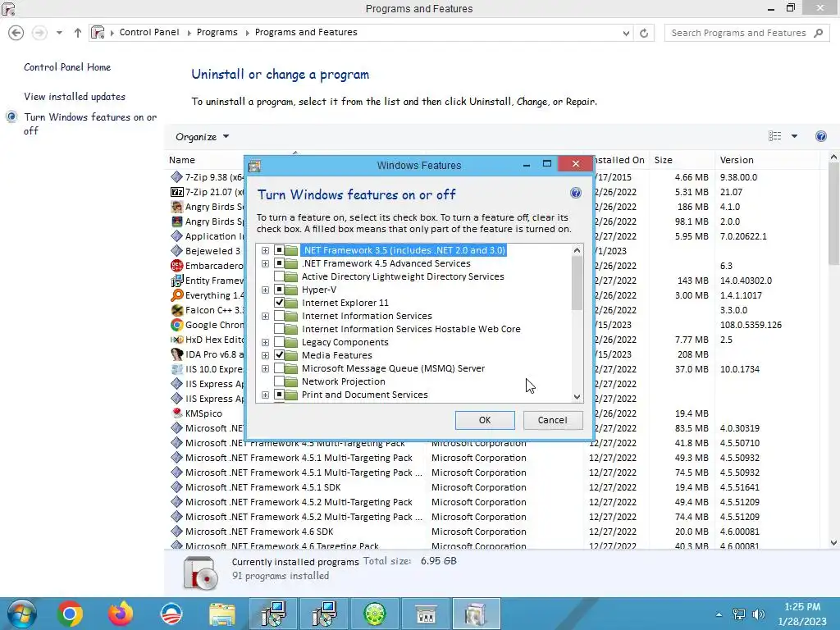Open the view options dropdown arrow
The width and height of the screenshot is (840, 630).
794,136
